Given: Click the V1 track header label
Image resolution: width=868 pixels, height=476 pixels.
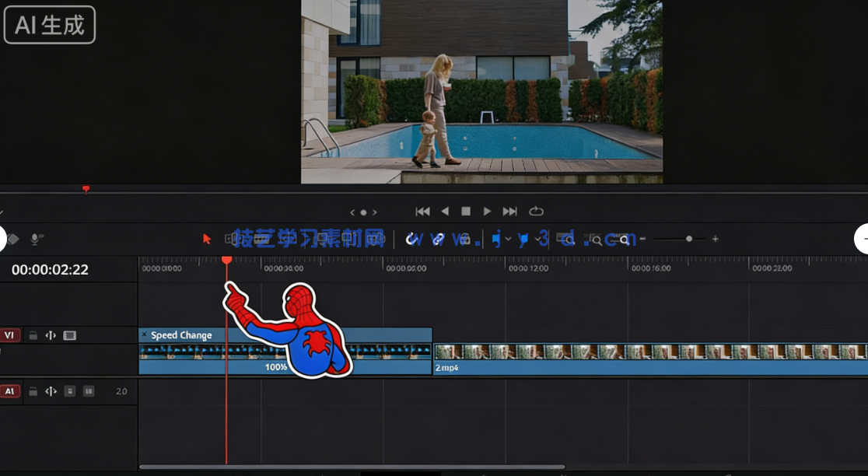Looking at the screenshot, I should (11, 335).
